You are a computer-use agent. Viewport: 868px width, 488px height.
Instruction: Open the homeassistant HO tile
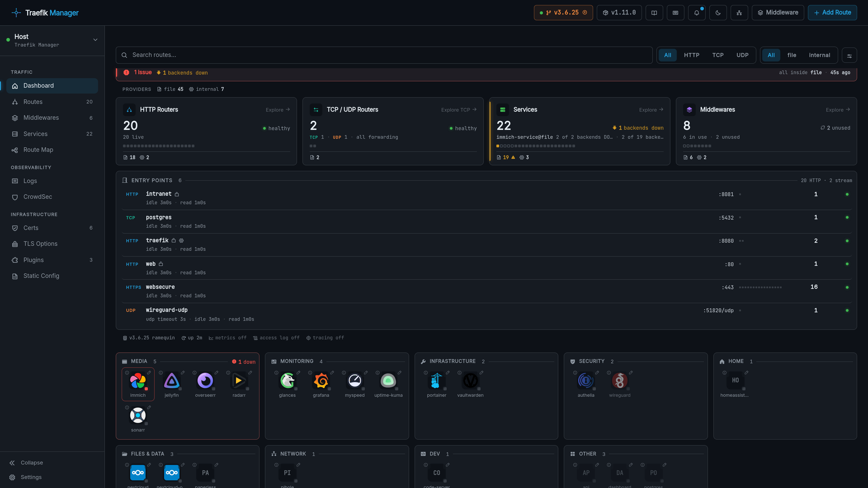pyautogui.click(x=736, y=381)
